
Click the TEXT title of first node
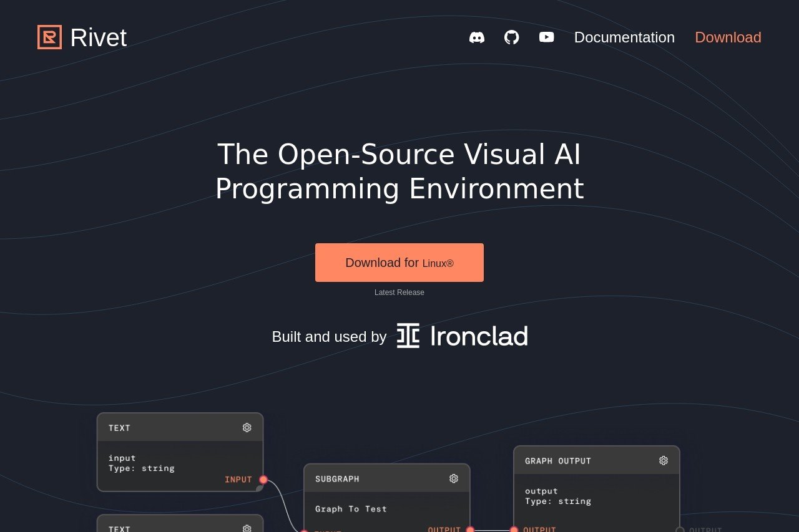point(119,428)
